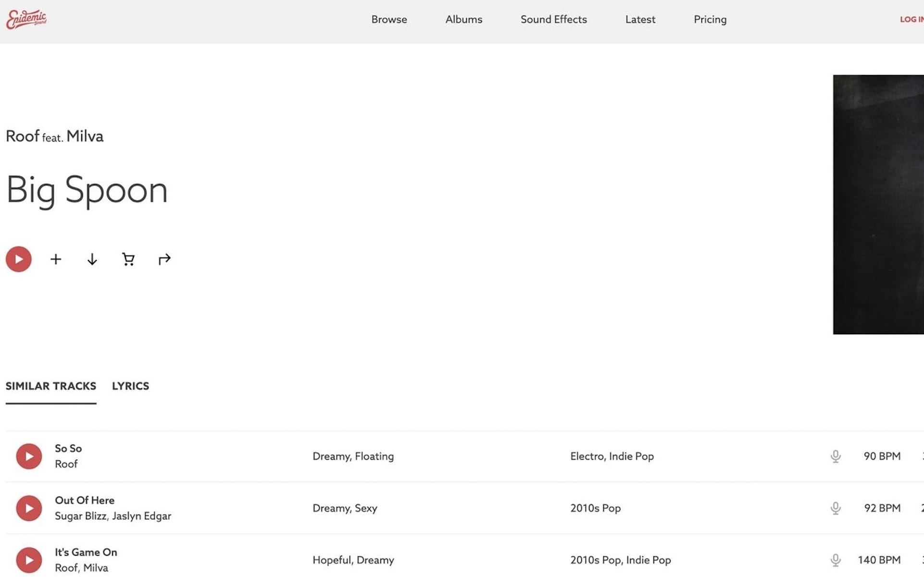Play the So So track

coord(29,456)
